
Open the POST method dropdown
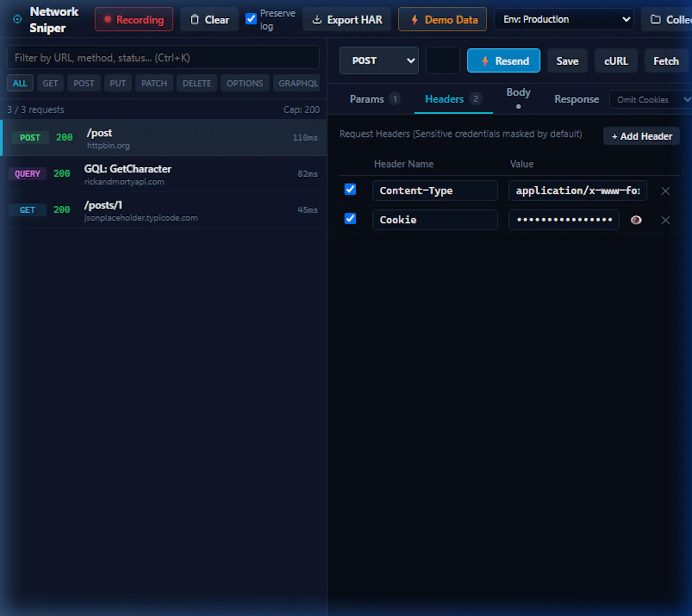pyautogui.click(x=379, y=61)
